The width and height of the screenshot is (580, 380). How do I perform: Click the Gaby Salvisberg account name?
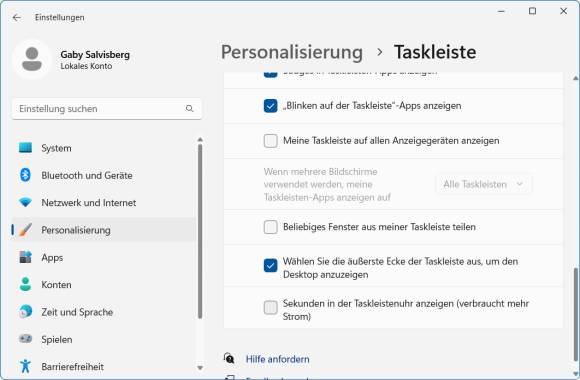(95, 54)
